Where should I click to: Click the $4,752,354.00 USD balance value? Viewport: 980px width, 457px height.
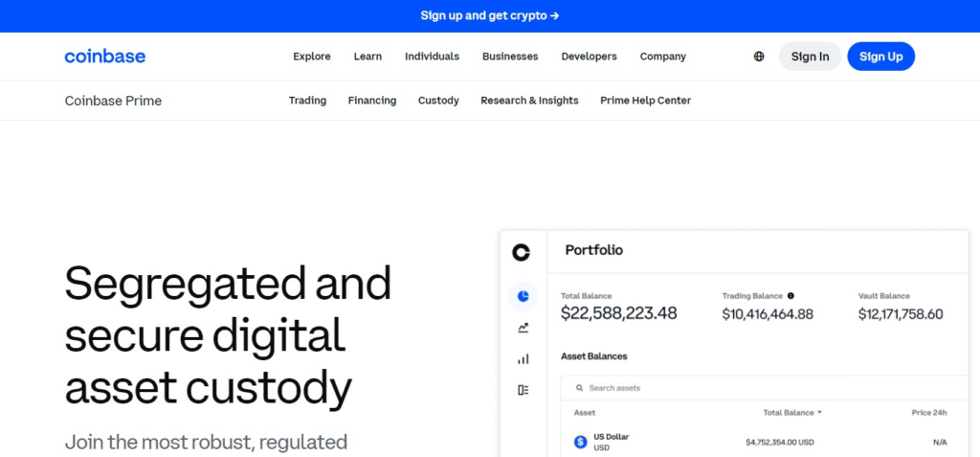click(780, 443)
